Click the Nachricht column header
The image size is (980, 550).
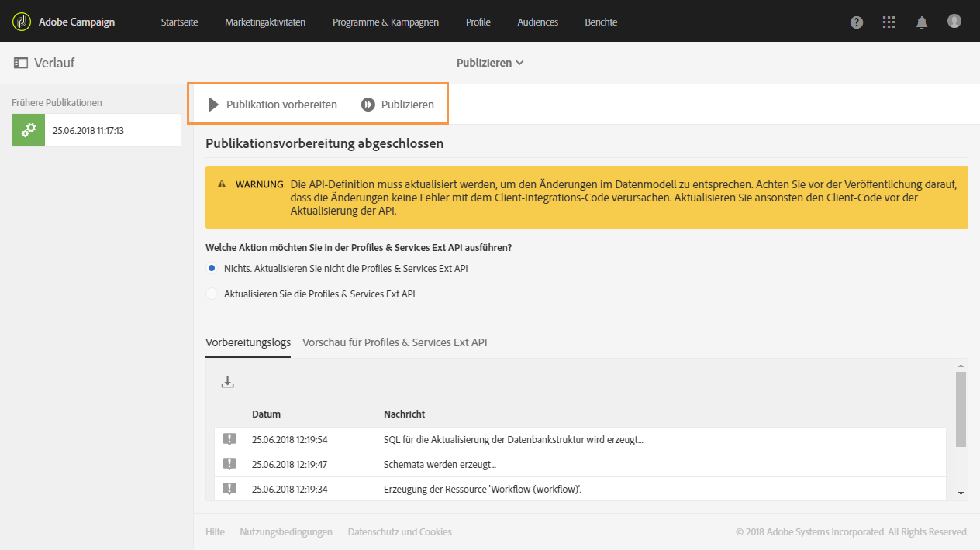[x=404, y=414]
